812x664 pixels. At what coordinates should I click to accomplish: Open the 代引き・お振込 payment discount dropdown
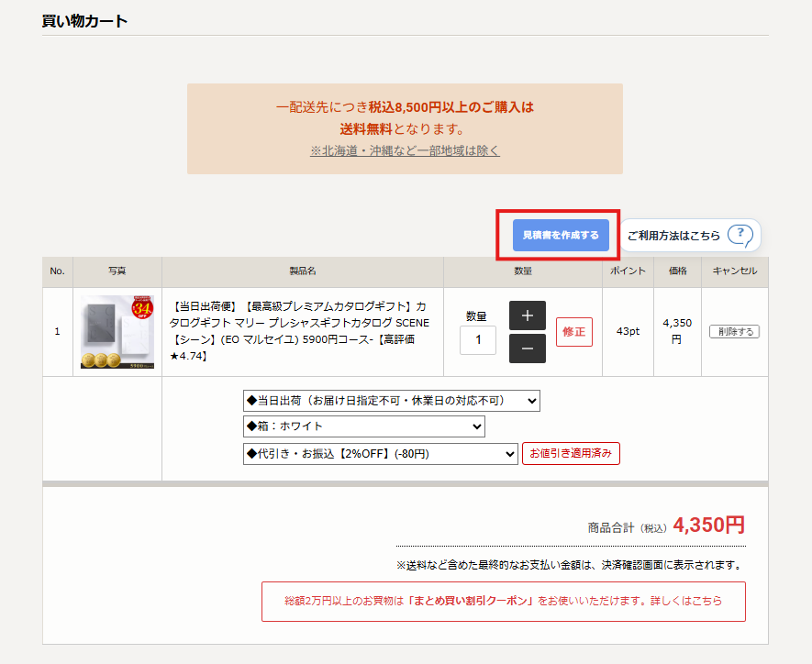coord(380,453)
